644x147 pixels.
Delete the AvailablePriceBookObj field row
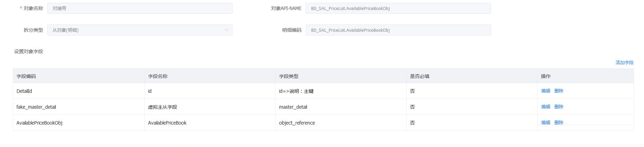click(x=559, y=122)
